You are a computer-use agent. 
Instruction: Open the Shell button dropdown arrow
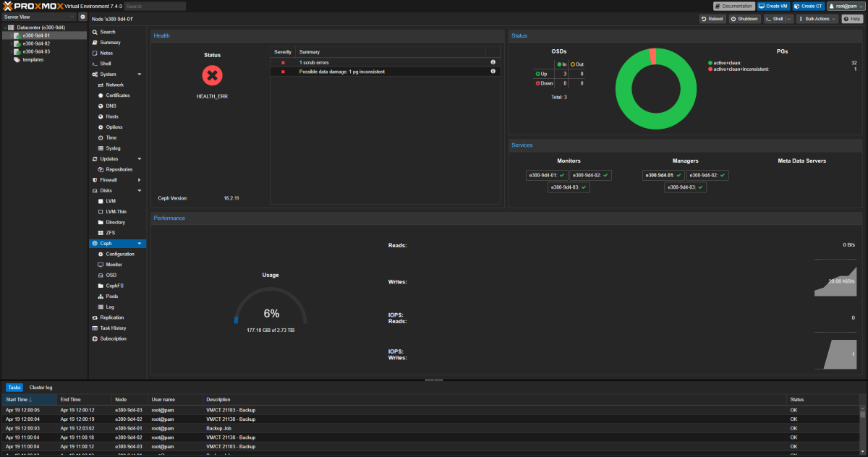click(x=788, y=19)
